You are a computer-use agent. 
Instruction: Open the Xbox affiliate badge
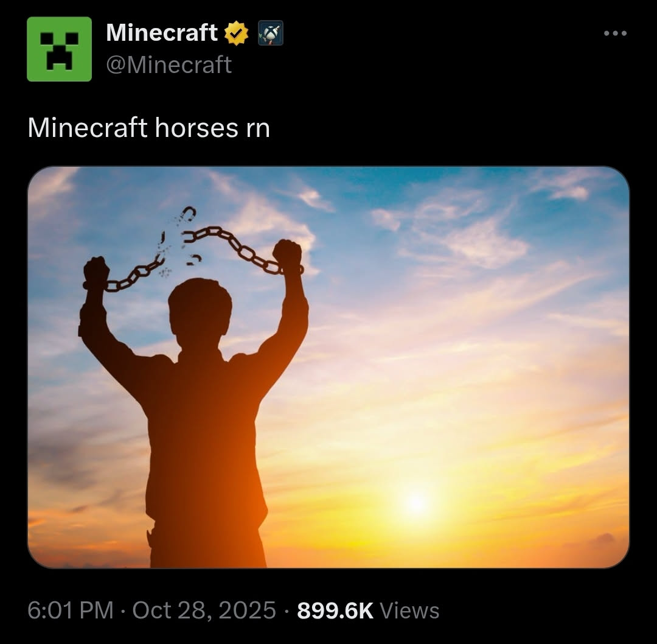point(270,33)
